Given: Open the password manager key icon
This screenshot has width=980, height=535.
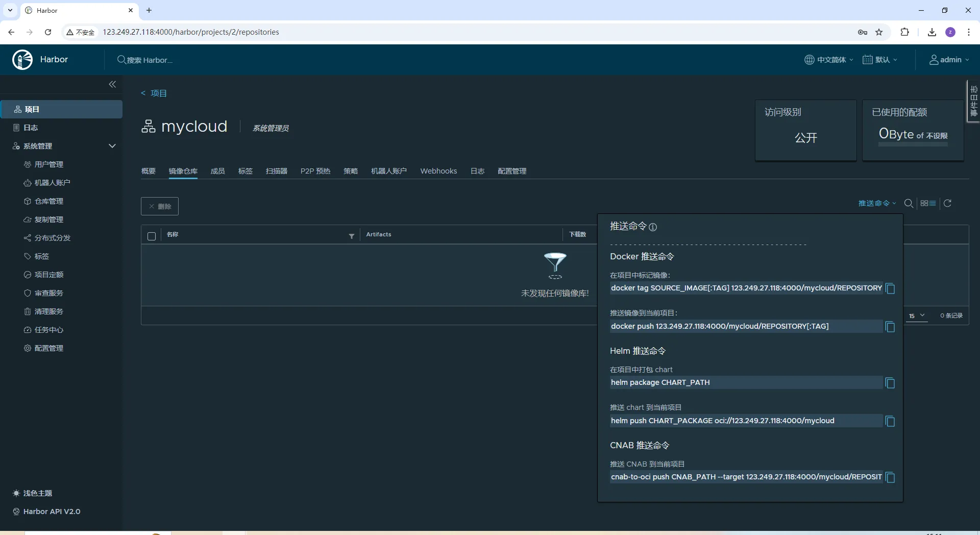Looking at the screenshot, I should (863, 32).
